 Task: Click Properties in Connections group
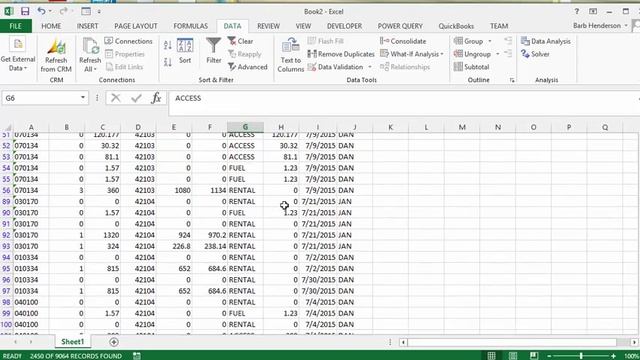125,54
